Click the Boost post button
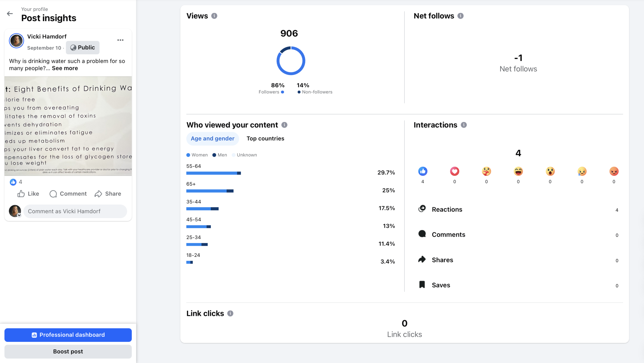This screenshot has height=363, width=644. [x=68, y=351]
